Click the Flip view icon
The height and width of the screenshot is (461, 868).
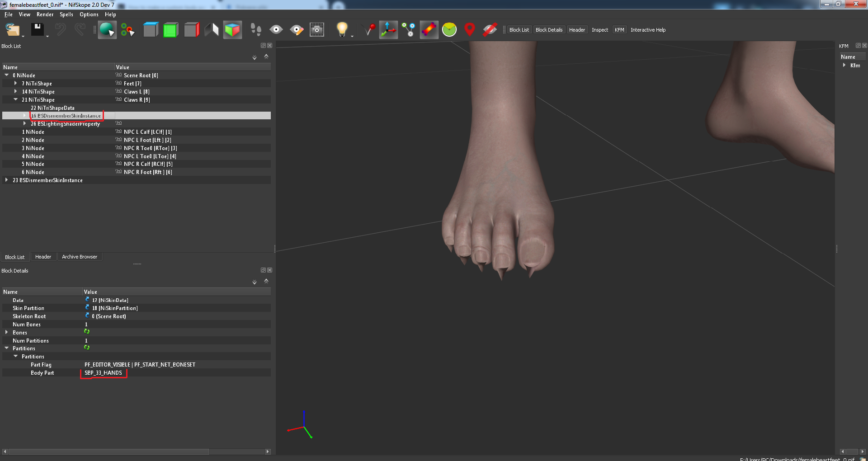(x=212, y=30)
